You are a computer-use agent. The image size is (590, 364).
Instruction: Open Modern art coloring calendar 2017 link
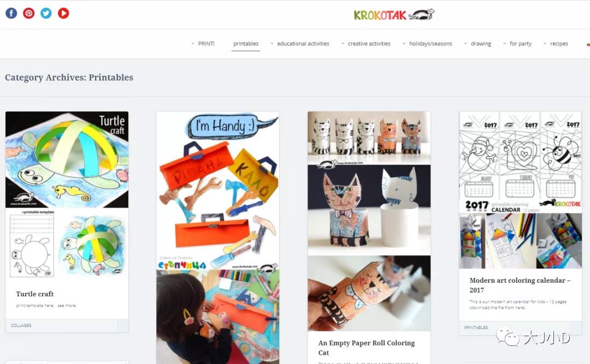(x=520, y=285)
